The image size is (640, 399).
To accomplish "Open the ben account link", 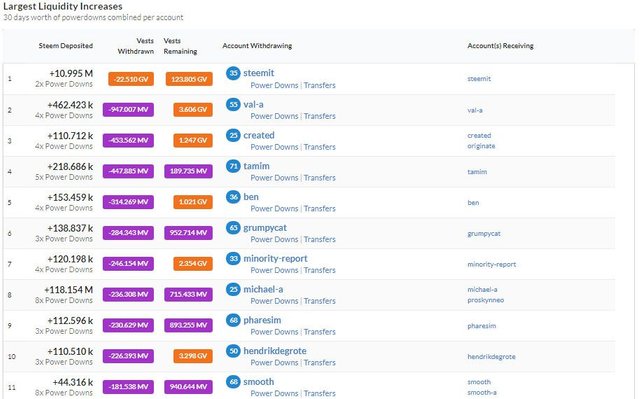I will click(x=251, y=197).
